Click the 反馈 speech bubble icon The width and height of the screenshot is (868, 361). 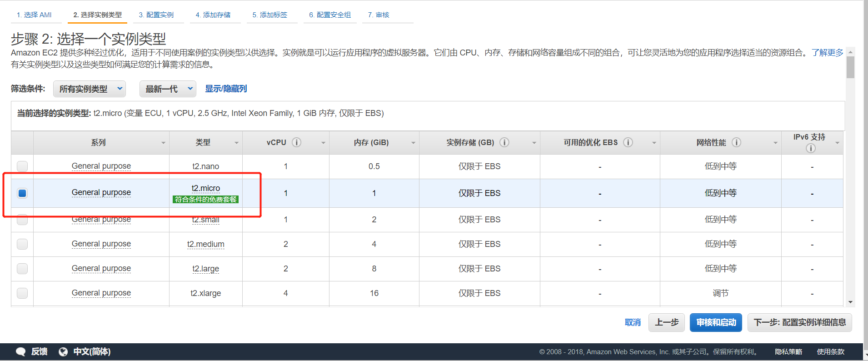tap(21, 351)
